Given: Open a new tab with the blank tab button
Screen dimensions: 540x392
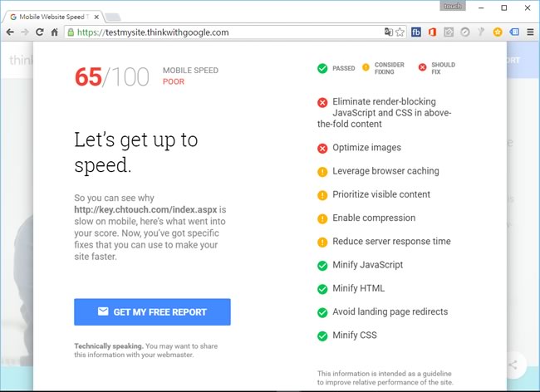Looking at the screenshot, I should coord(112,17).
